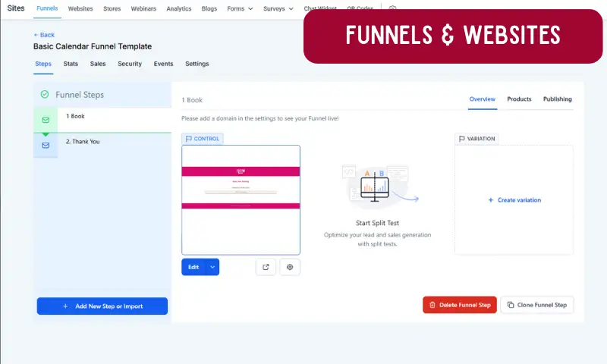This screenshot has height=364, width=607.
Task: Go back using the Back link
Action: [44, 35]
